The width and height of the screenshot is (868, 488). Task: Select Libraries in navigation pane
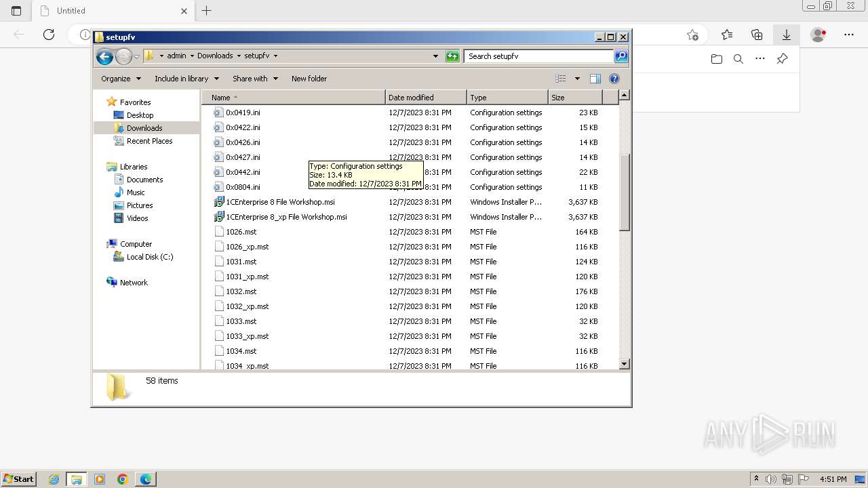pos(134,167)
